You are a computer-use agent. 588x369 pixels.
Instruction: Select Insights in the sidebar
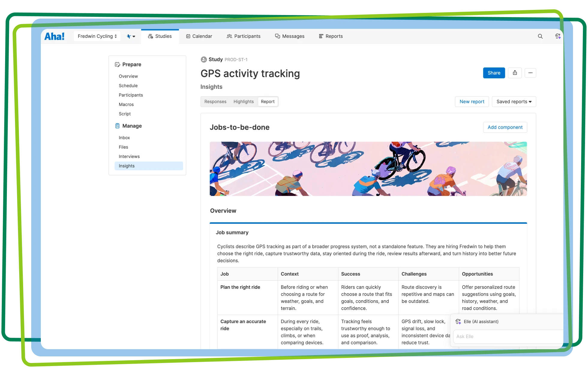149,166
